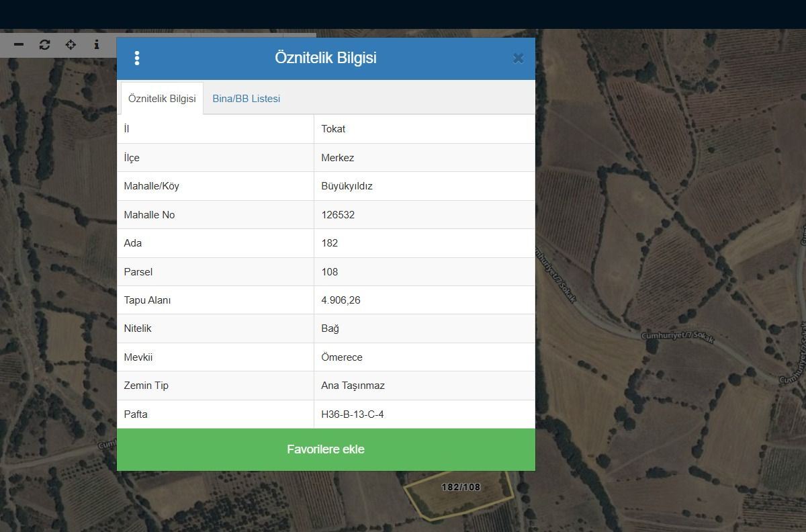This screenshot has width=806, height=532.
Task: Activate the crosshair locate icon
Action: (71, 44)
